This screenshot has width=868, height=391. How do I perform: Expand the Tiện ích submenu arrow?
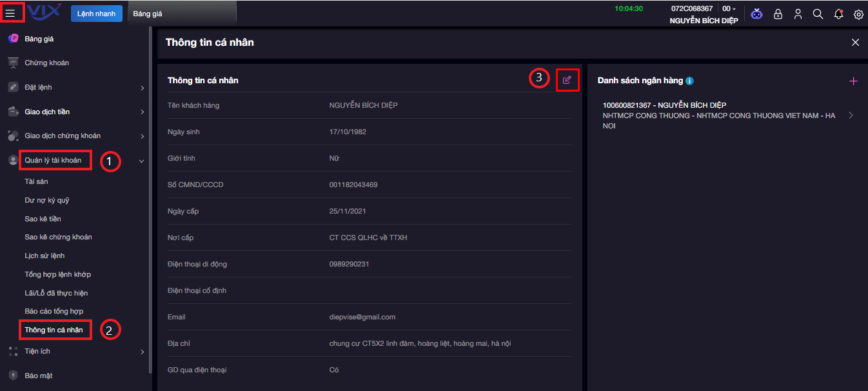coord(142,352)
